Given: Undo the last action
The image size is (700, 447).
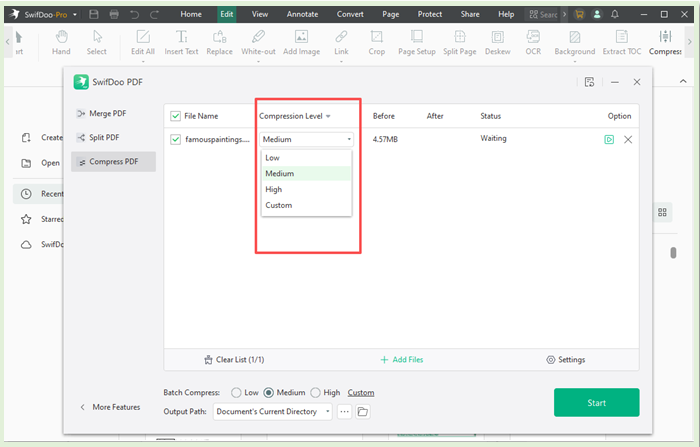Looking at the screenshot, I should [x=134, y=14].
